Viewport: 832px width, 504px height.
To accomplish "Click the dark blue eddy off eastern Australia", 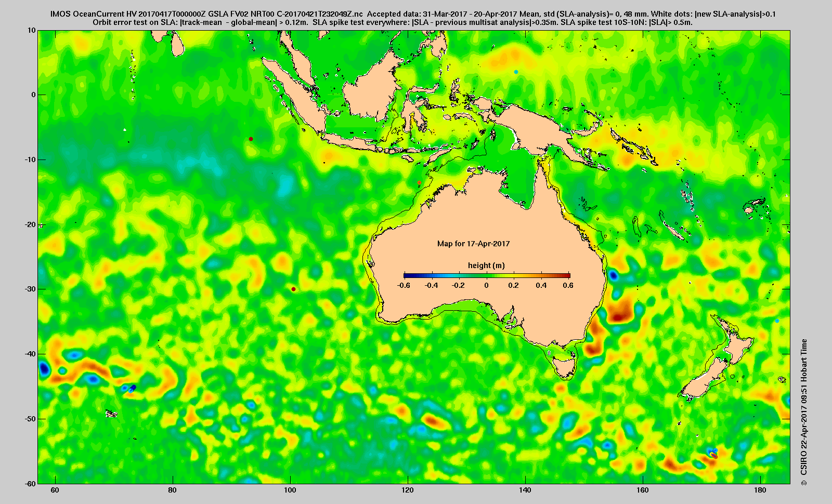I will click(614, 275).
